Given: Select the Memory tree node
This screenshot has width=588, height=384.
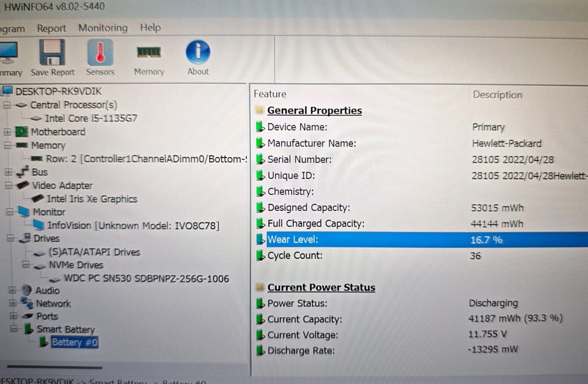Looking at the screenshot, I should (x=48, y=145).
